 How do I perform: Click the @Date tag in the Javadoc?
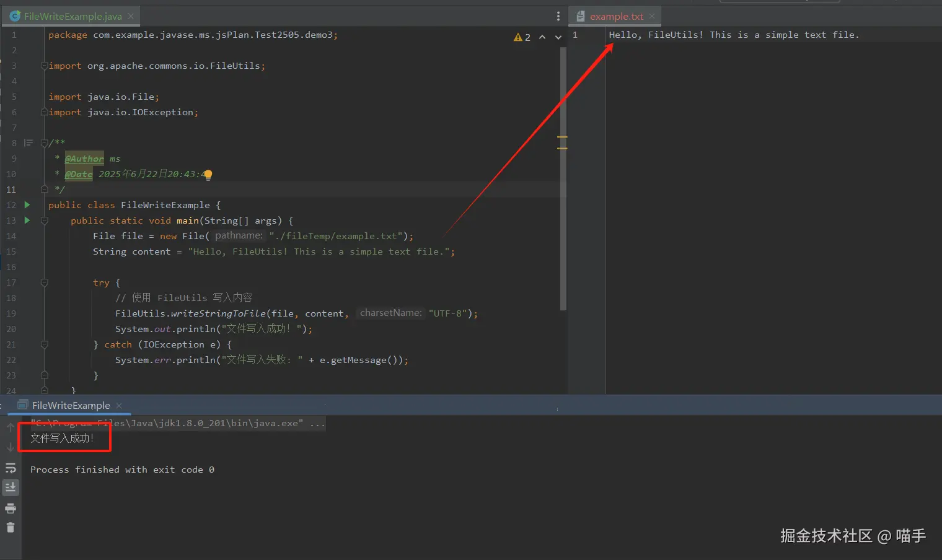tap(79, 174)
